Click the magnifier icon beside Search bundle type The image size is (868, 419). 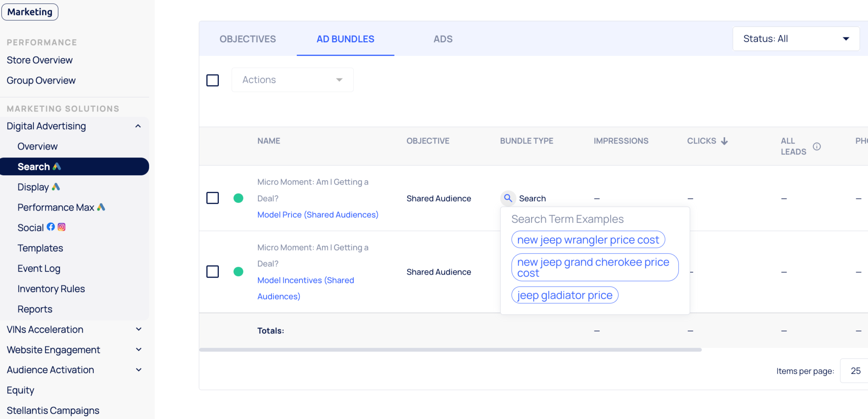(x=508, y=198)
